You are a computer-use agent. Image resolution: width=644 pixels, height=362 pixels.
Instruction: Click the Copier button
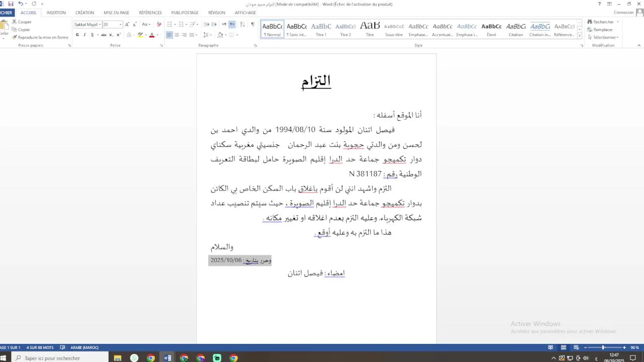(21, 30)
